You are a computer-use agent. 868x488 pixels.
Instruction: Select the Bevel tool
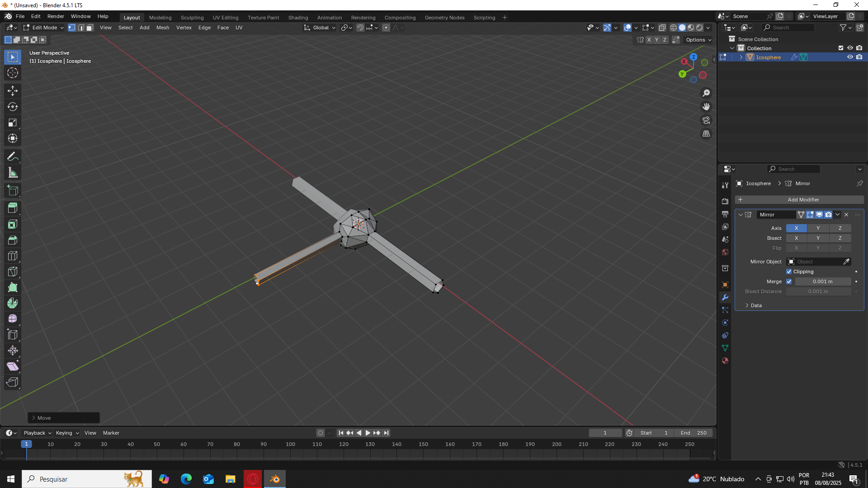tap(13, 240)
